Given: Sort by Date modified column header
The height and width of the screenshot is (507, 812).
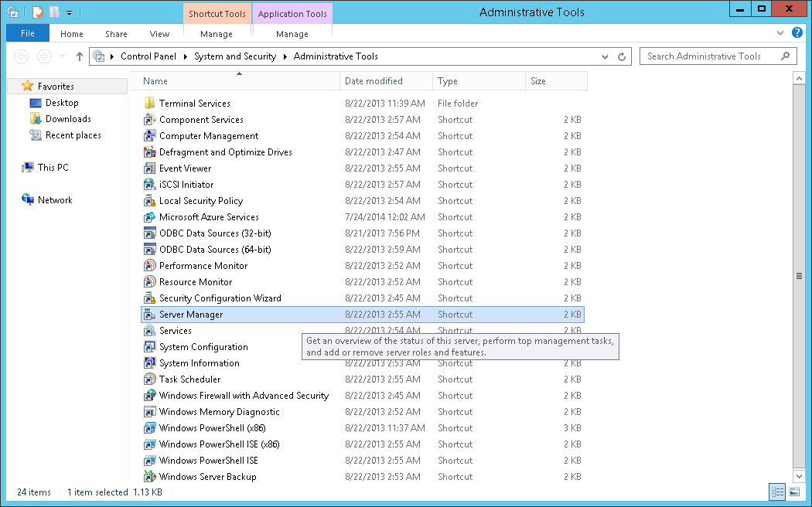Looking at the screenshot, I should (x=374, y=81).
